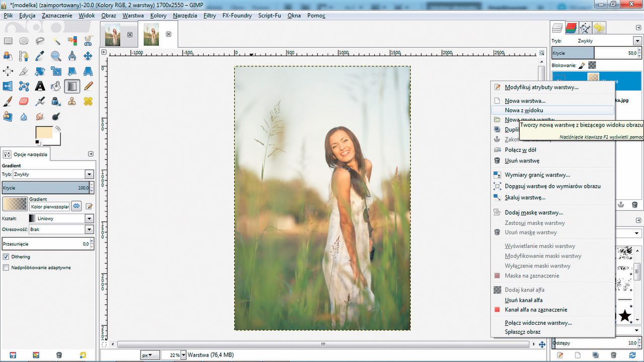The image size is (644, 362).
Task: Activate the Scissors Select tool
Action: (x=88, y=41)
